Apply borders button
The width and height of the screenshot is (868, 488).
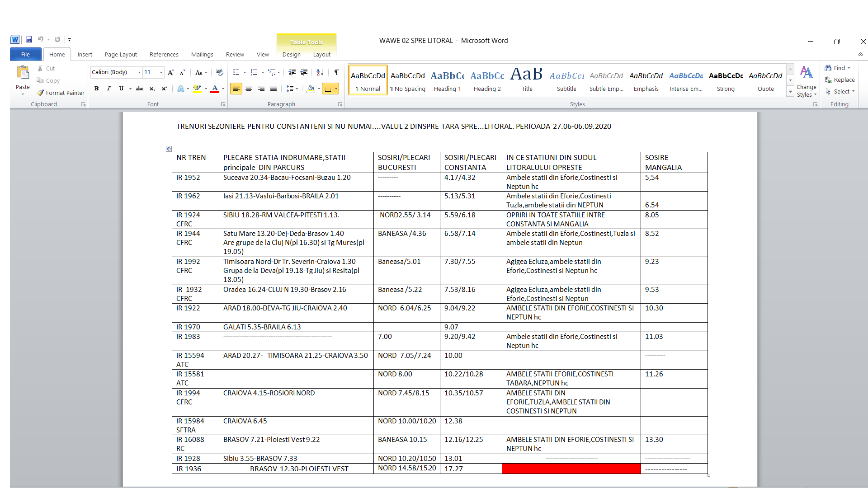click(x=328, y=89)
